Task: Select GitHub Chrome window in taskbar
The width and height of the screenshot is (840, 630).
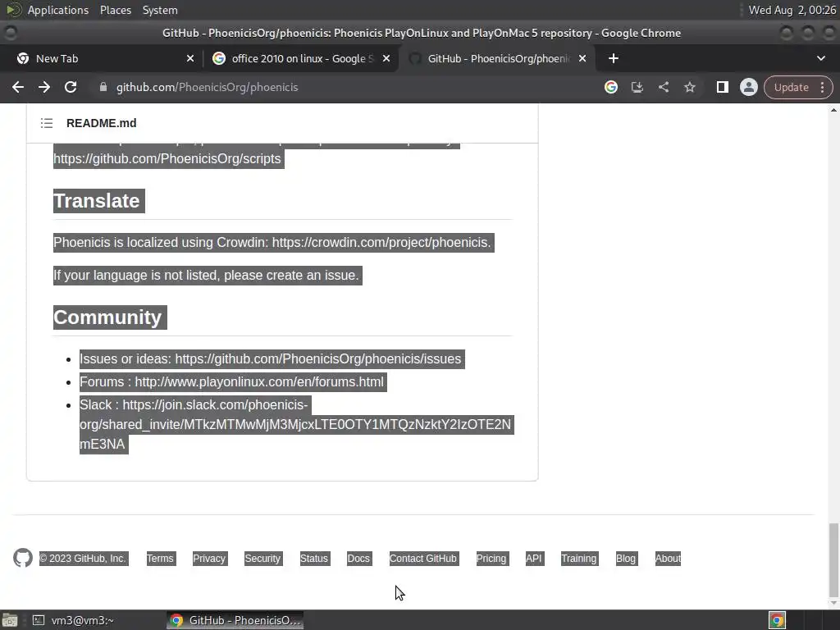Action: pos(235,620)
